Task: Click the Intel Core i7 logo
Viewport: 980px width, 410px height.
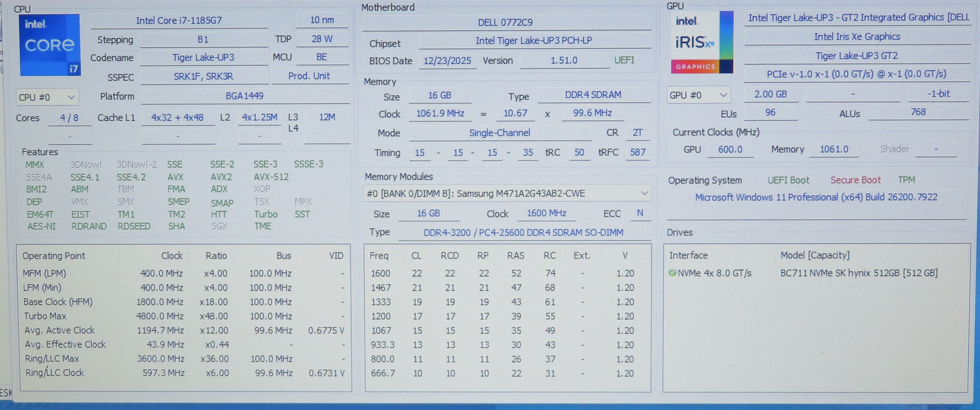Action: pyautogui.click(x=50, y=45)
